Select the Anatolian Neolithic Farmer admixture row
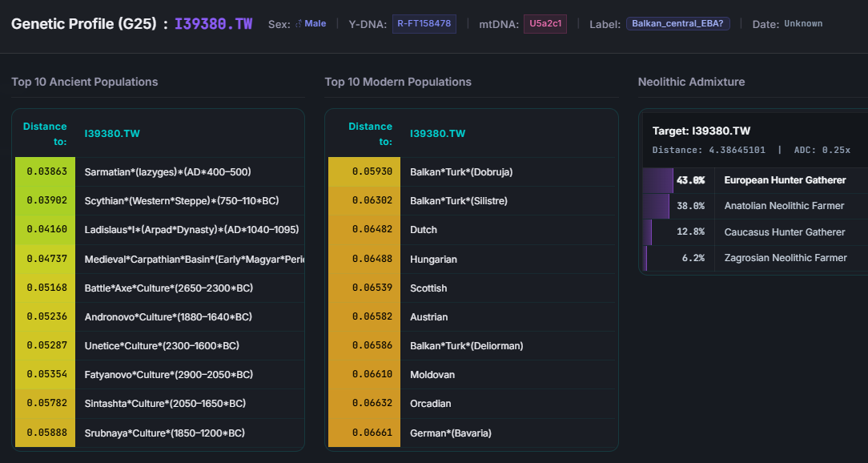Screen dimensions: 868x463 click(784, 206)
